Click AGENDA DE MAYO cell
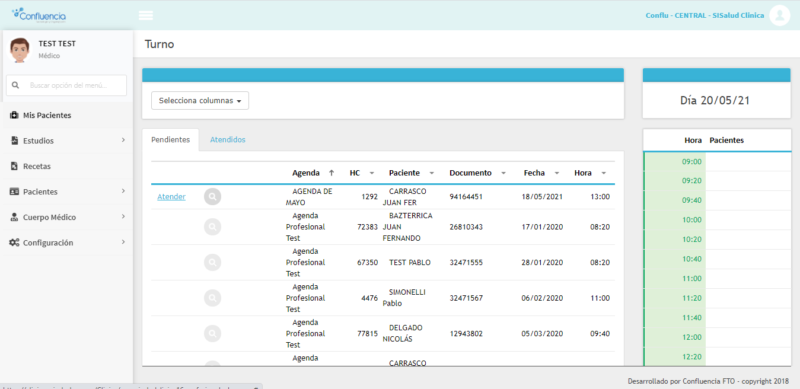800x389 pixels. click(x=309, y=197)
